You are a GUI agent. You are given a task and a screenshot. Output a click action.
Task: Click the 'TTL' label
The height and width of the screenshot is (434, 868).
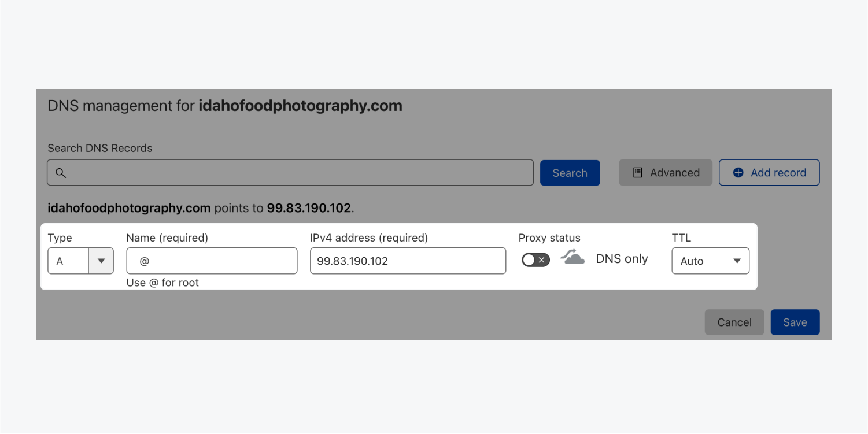click(x=681, y=238)
